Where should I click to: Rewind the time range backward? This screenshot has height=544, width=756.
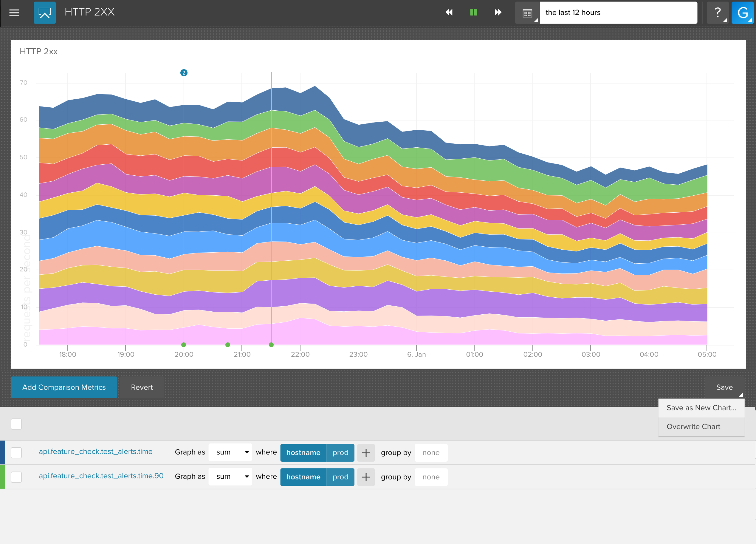[449, 12]
